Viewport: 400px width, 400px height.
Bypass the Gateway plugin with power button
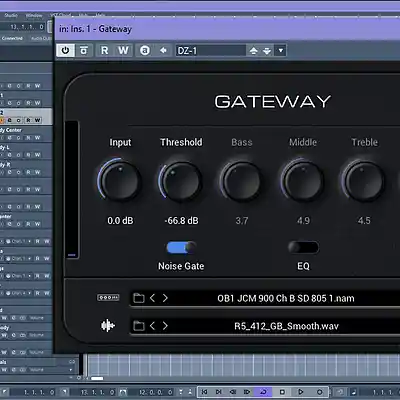click(65, 50)
